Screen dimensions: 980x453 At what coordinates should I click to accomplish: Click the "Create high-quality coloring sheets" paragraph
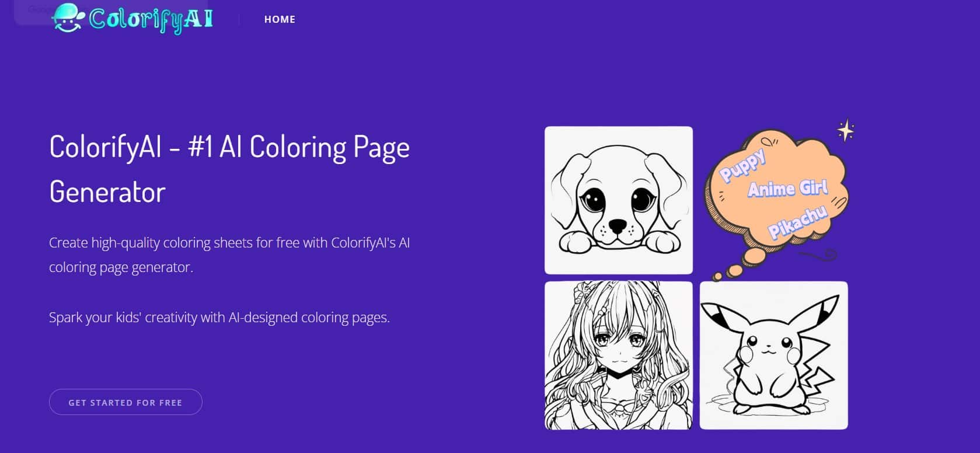[x=229, y=255]
